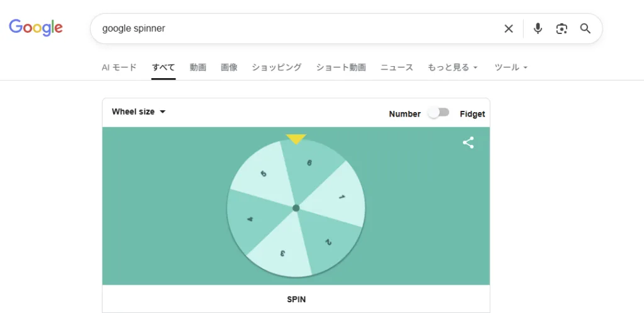Open the Wheel size dropdown
644x313 pixels.
tap(138, 111)
